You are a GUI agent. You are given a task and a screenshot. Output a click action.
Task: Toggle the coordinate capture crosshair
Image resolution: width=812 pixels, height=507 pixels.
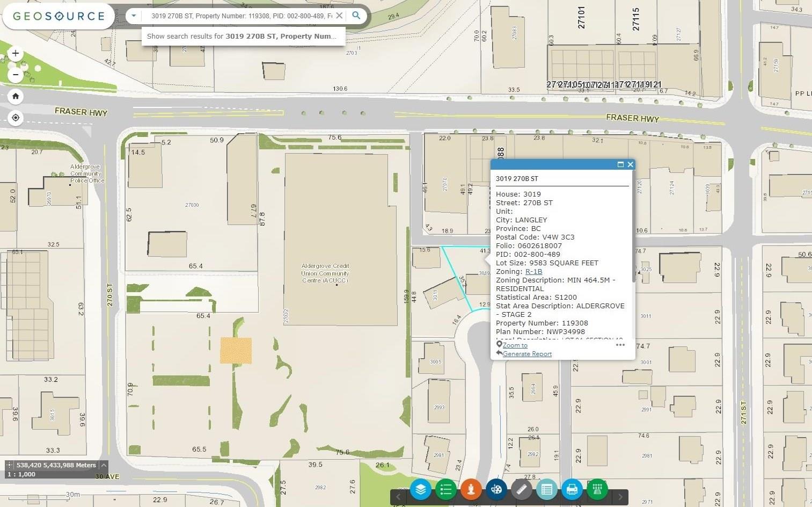point(10,465)
